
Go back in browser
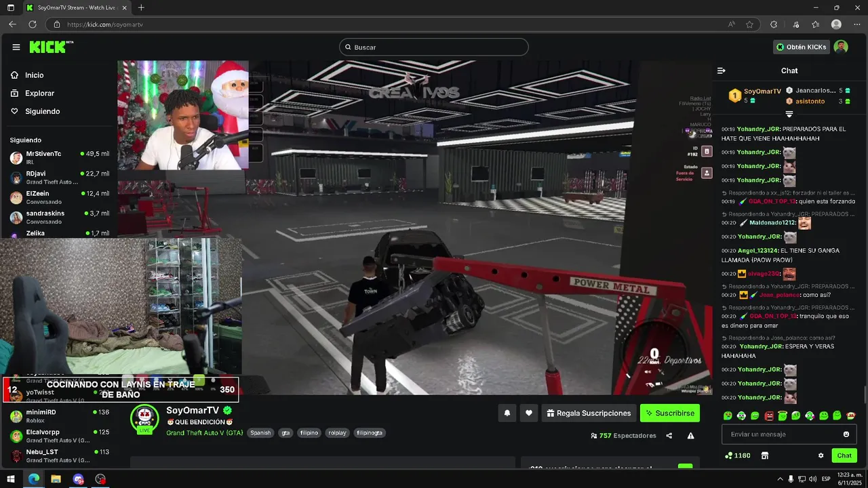(12, 24)
